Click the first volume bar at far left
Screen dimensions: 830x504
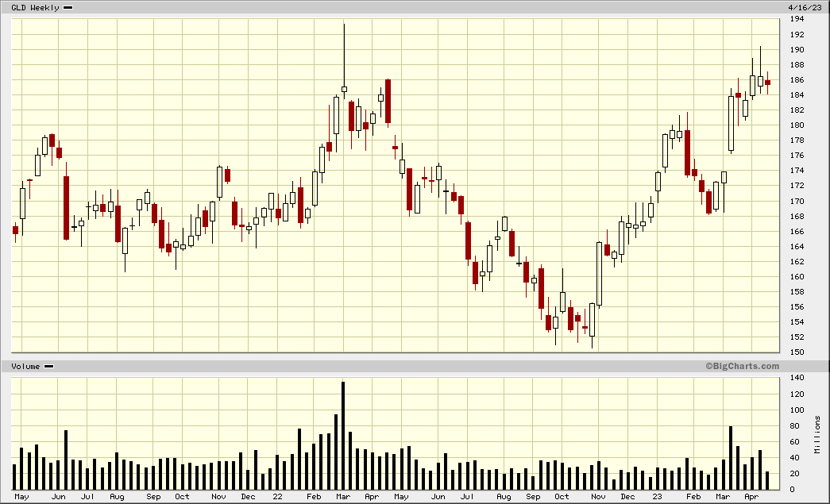point(14,476)
